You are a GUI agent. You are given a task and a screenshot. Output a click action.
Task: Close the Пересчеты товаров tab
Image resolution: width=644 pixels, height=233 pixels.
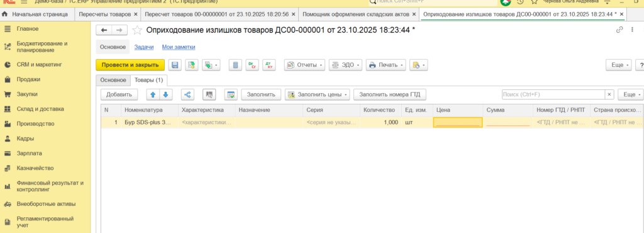136,14
